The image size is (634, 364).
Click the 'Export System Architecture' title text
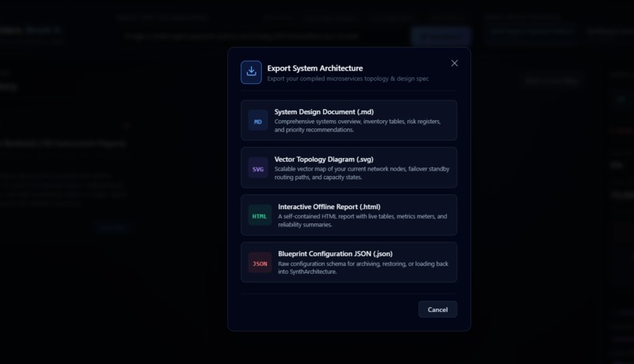point(315,68)
